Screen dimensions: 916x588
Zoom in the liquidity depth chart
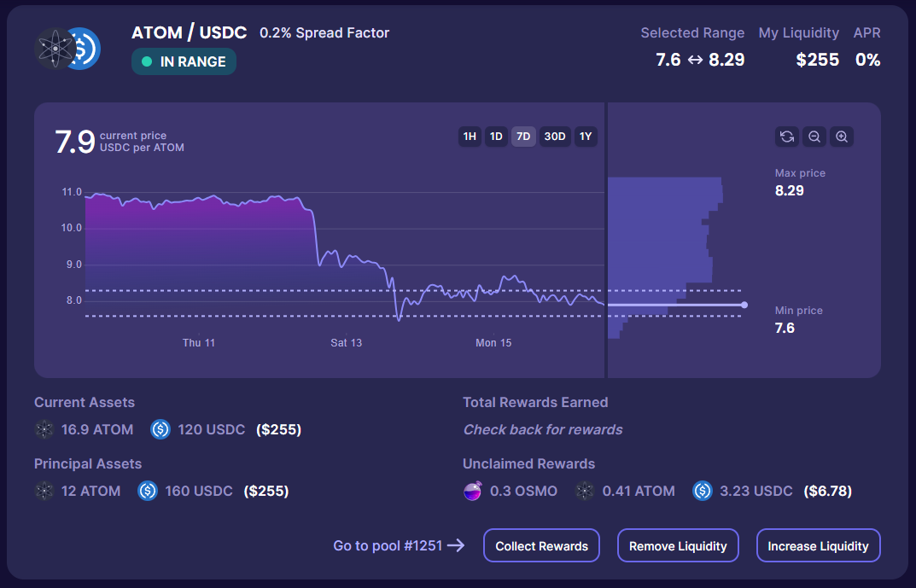click(842, 137)
